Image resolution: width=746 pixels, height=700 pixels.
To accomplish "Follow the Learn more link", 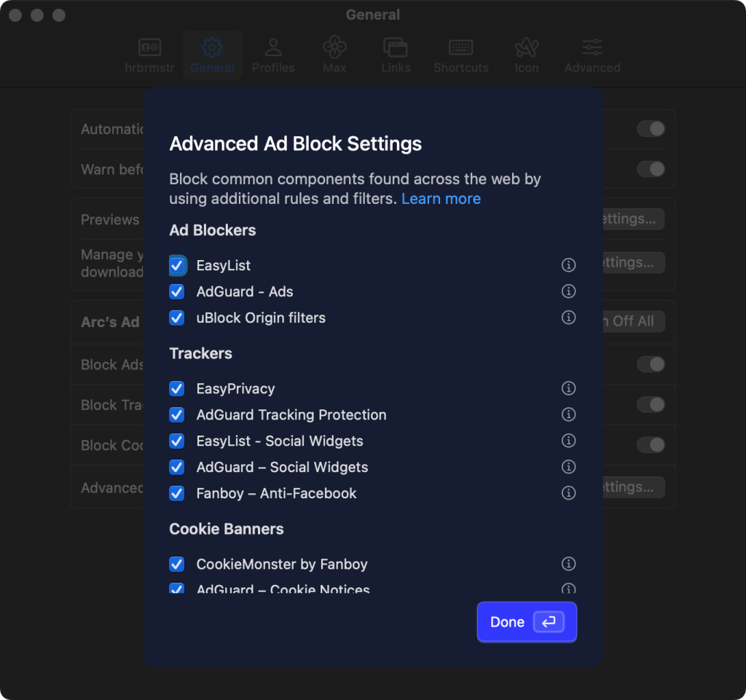I will [x=441, y=199].
